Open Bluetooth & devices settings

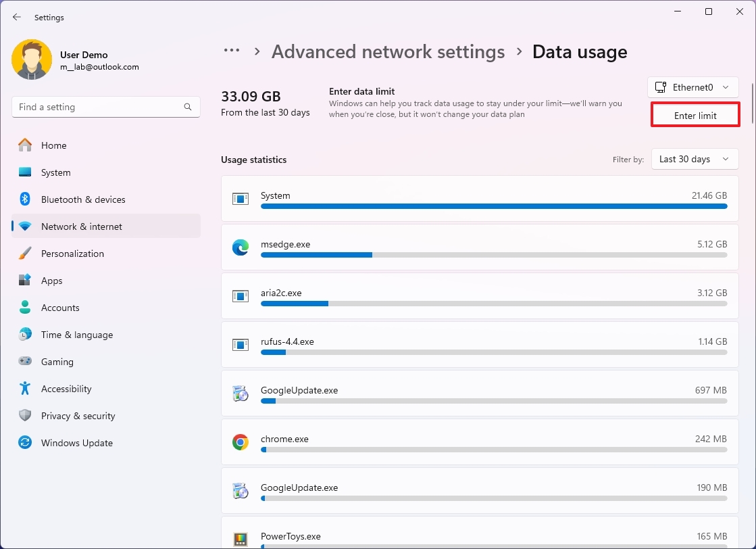pos(106,199)
